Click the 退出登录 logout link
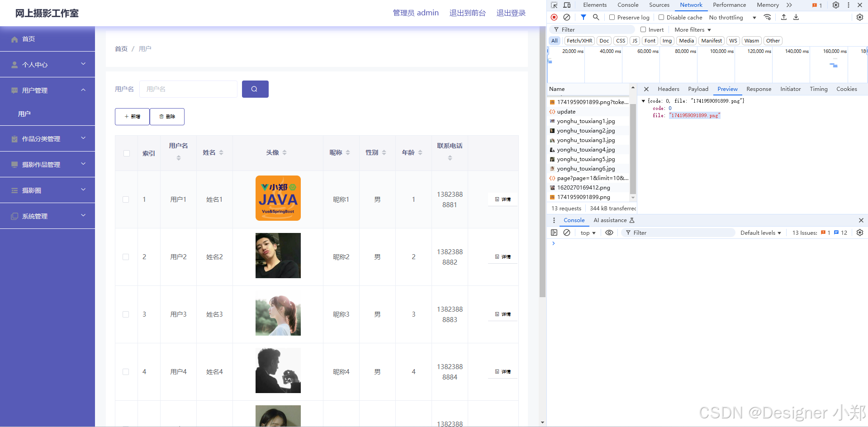This screenshot has height=427, width=868. point(511,13)
